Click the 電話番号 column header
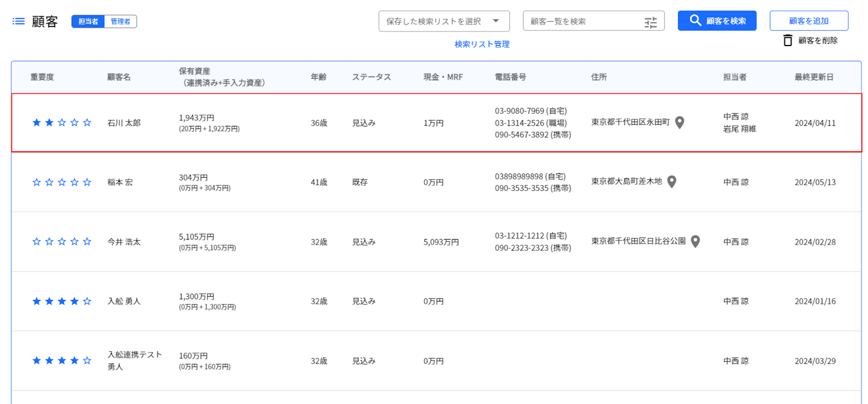This screenshot has width=868, height=404. tap(510, 77)
